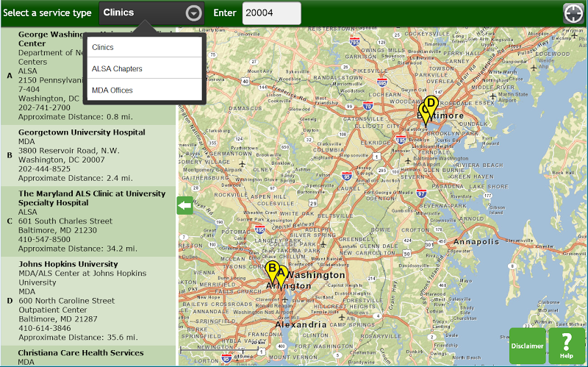Click phone number 410-547-8500
588x367 pixels.
pyautogui.click(x=44, y=240)
